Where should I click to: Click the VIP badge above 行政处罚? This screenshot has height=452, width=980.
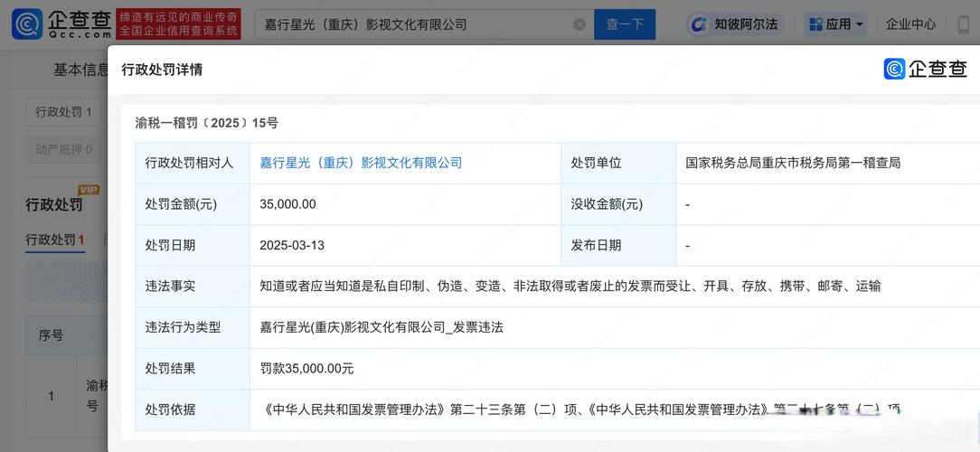click(89, 190)
